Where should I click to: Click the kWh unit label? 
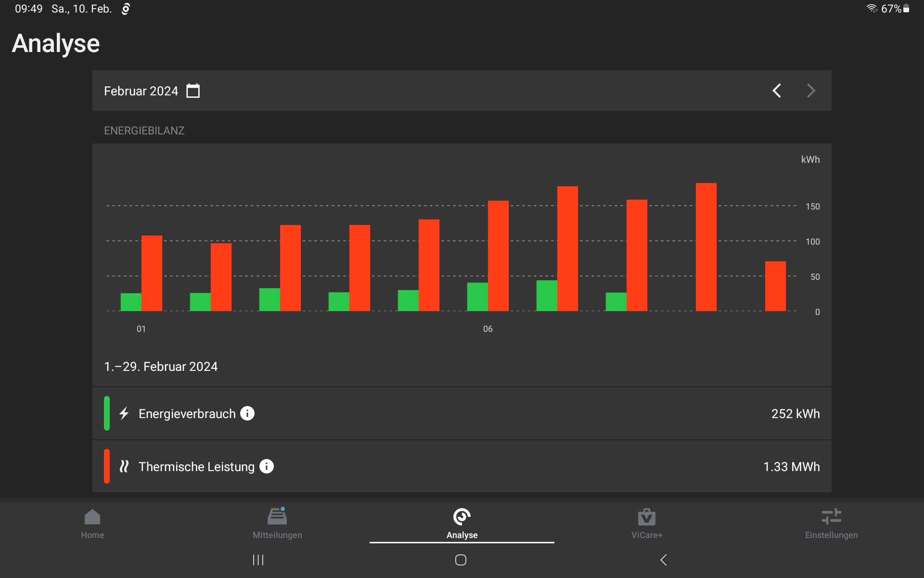pos(810,159)
